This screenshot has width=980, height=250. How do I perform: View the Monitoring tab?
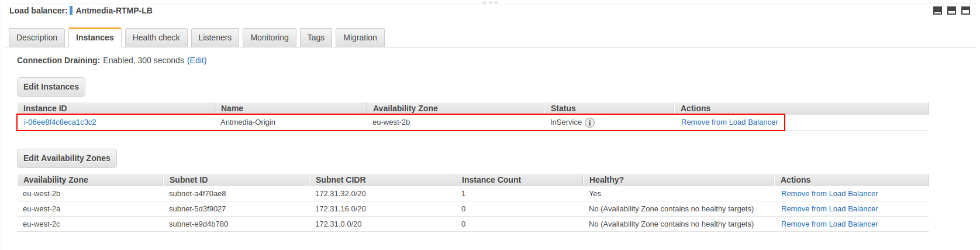270,37
